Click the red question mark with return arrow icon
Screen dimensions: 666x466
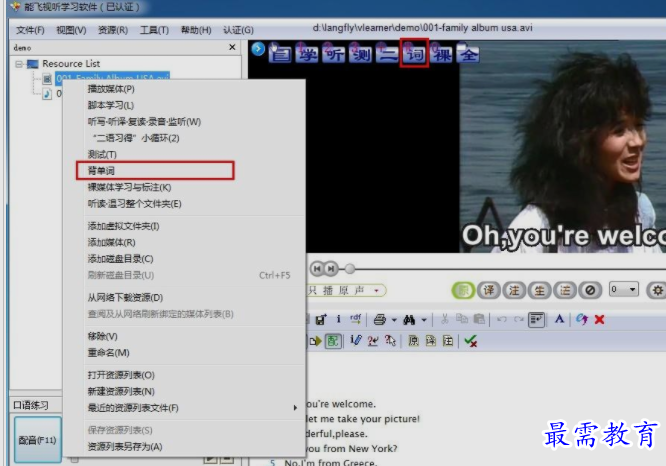373,341
